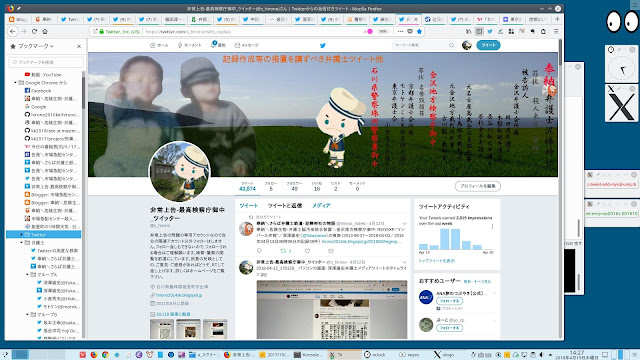Close the bookmarks sidebar with X

79,47
